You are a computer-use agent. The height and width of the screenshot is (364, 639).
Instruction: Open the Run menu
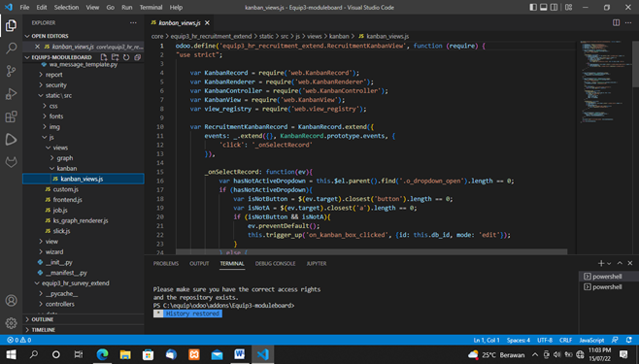coord(127,8)
